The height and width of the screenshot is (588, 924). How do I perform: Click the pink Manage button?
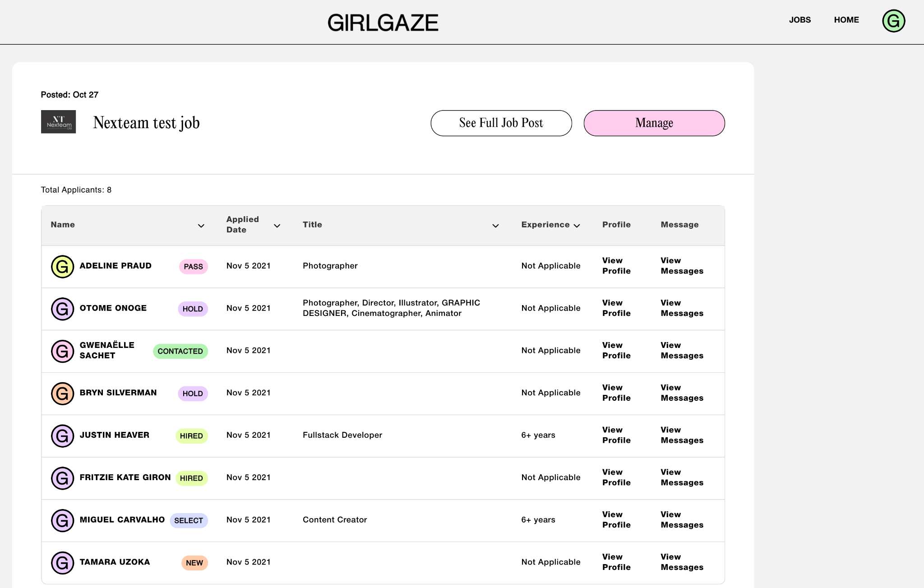(654, 123)
